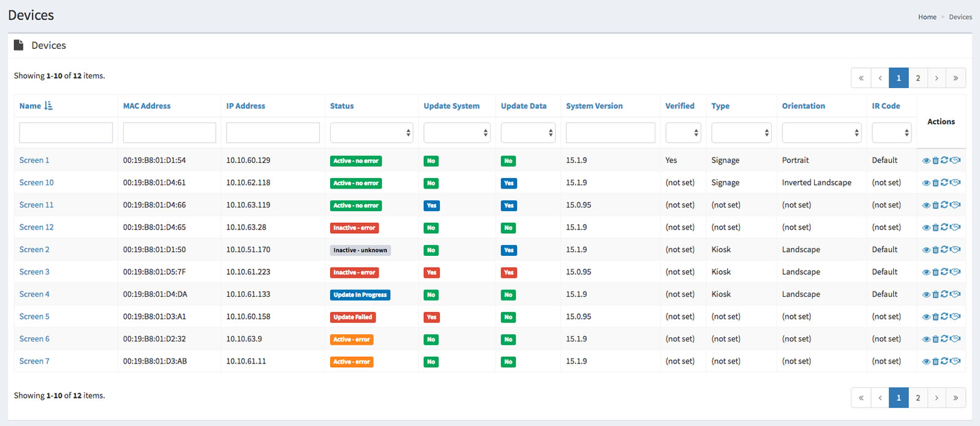Image resolution: width=980 pixels, height=426 pixels.
Task: Click the trash icon for Screen 6
Action: [935, 339]
